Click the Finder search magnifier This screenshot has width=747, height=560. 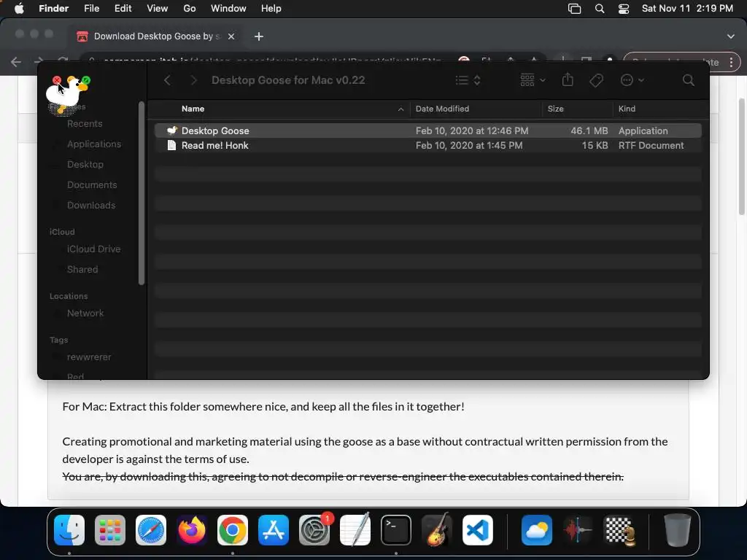(x=688, y=80)
